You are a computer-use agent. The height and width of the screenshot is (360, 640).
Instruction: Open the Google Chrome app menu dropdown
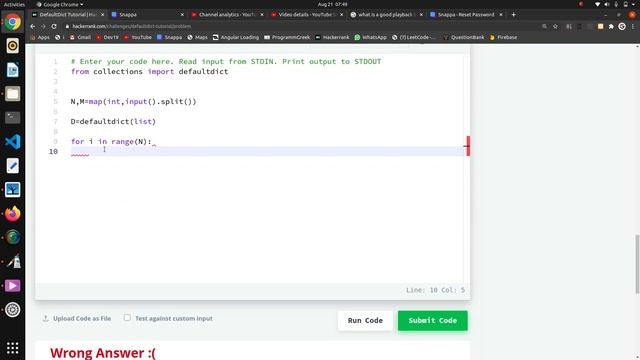pyautogui.click(x=60, y=4)
